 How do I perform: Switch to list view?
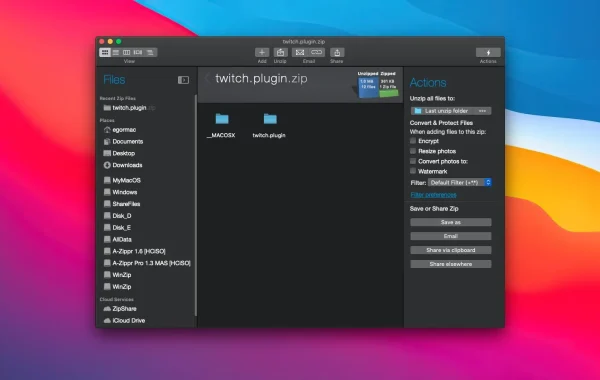(x=116, y=52)
